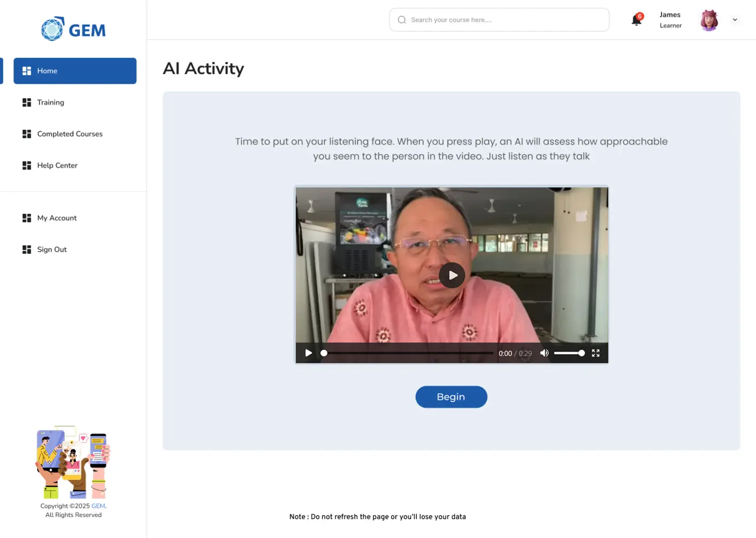Image resolution: width=756 pixels, height=538 pixels.
Task: Click the search magnifier icon
Action: [402, 20]
